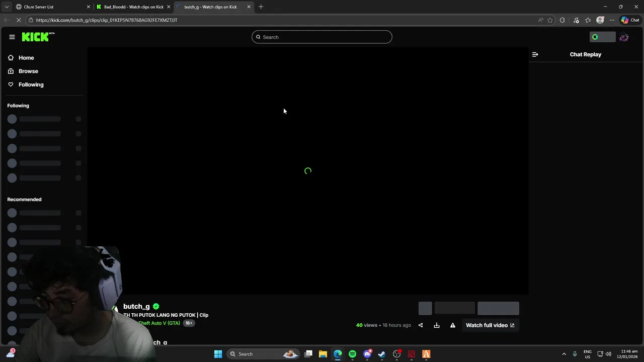Open Windows Start menu
This screenshot has width=644, height=362.
[x=218, y=354]
